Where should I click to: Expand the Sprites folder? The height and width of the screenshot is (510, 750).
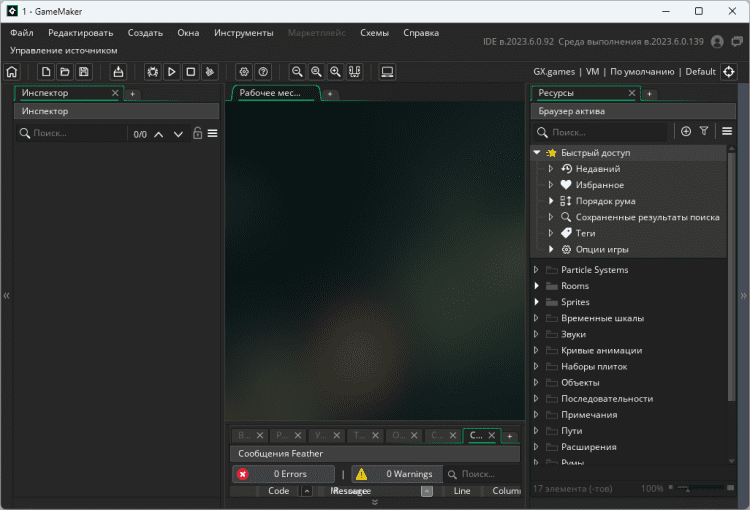point(537,302)
